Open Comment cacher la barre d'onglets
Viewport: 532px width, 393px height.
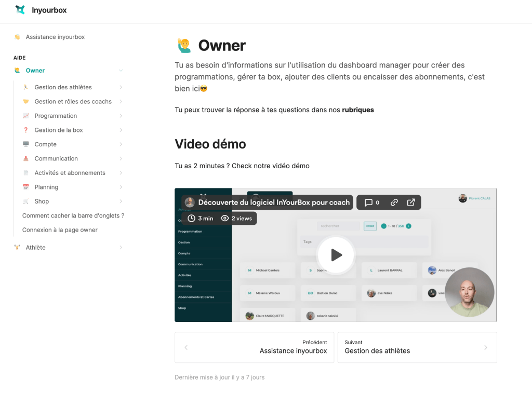73,215
